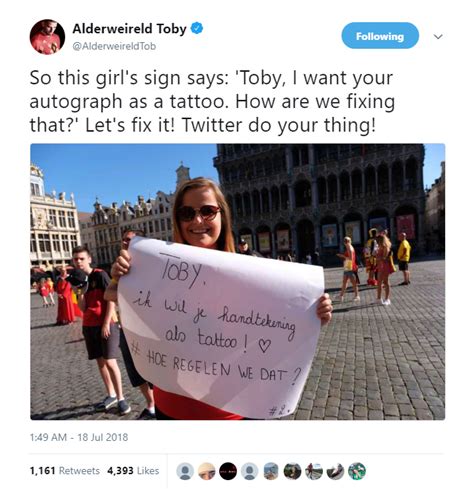Select the tweet text about the sign
This screenshot has width=474, height=489.
pyautogui.click(x=212, y=102)
